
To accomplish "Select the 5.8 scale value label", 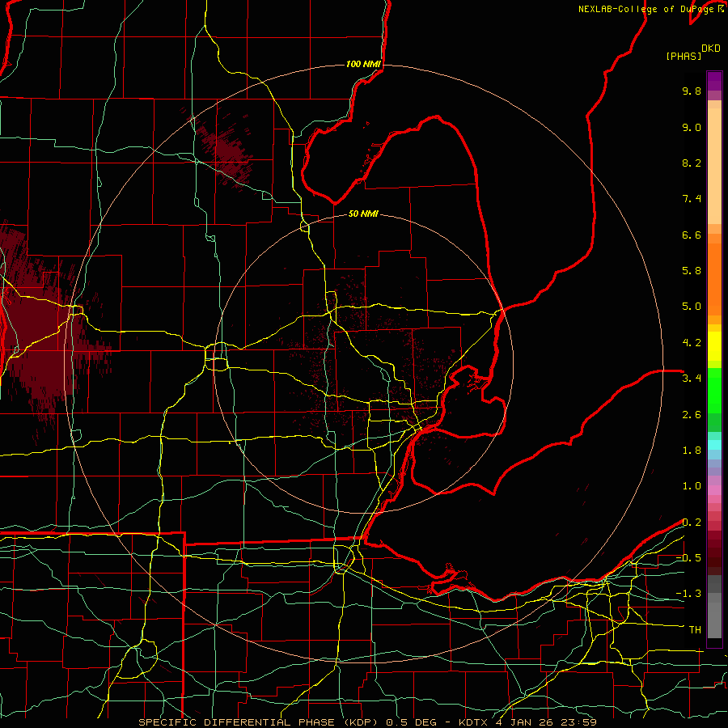I will (x=692, y=271).
